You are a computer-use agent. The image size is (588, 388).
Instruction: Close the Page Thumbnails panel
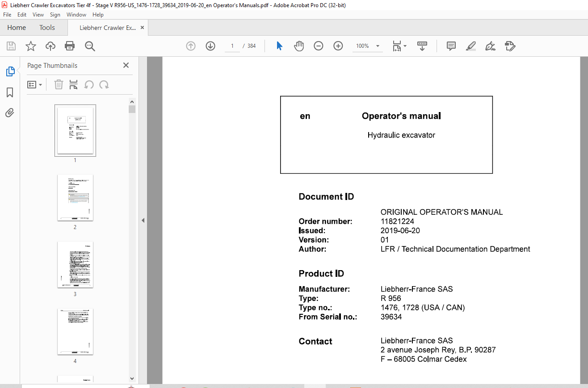(126, 65)
